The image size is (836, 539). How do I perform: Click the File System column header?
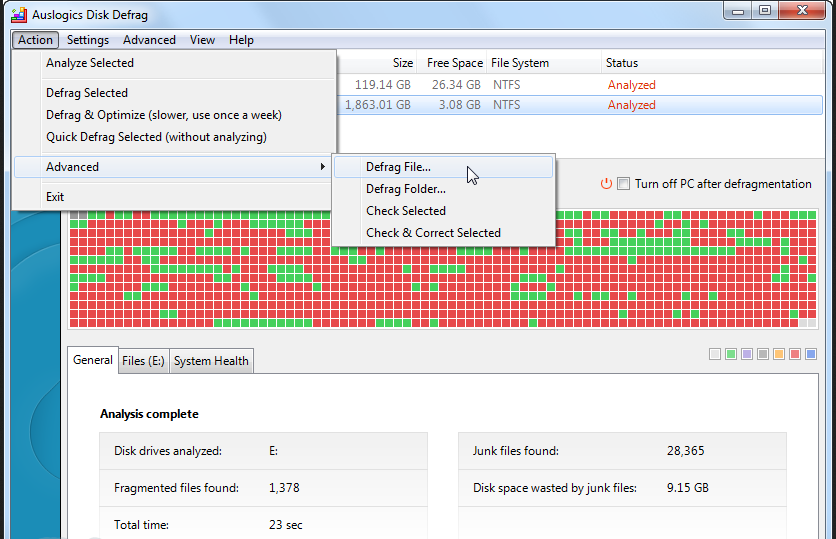pyautogui.click(x=543, y=63)
